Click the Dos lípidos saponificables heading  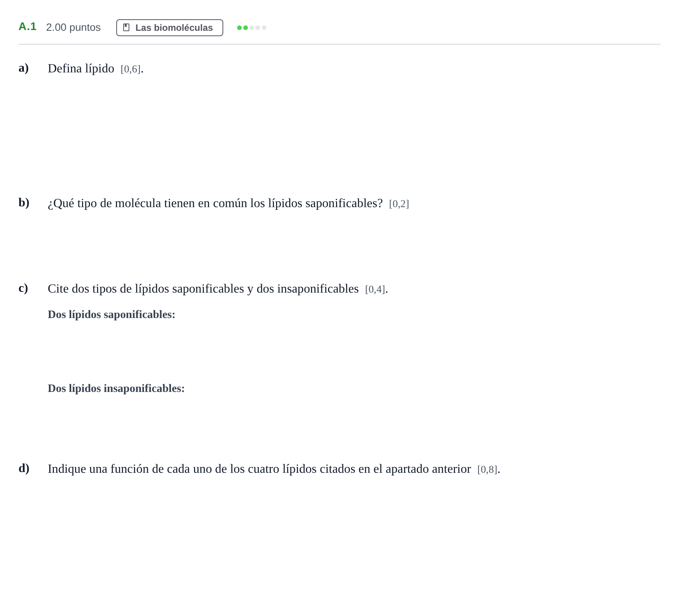112,315
